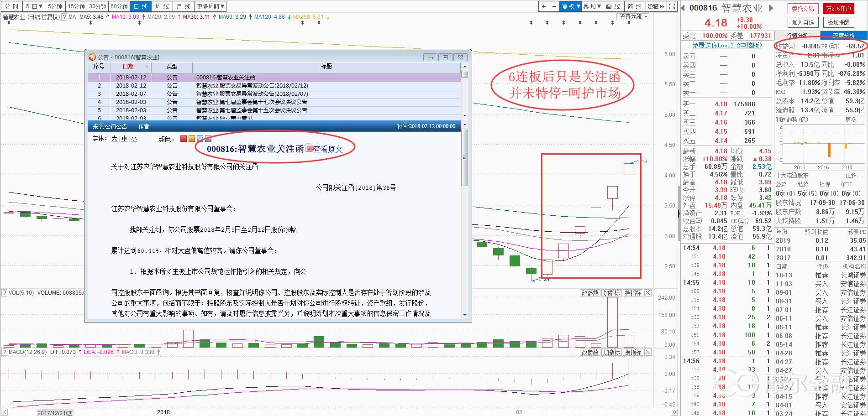Image resolution: width=868 pixels, height=416 pixels.
Task: Choose the gray background color swatch
Action: 208,139
